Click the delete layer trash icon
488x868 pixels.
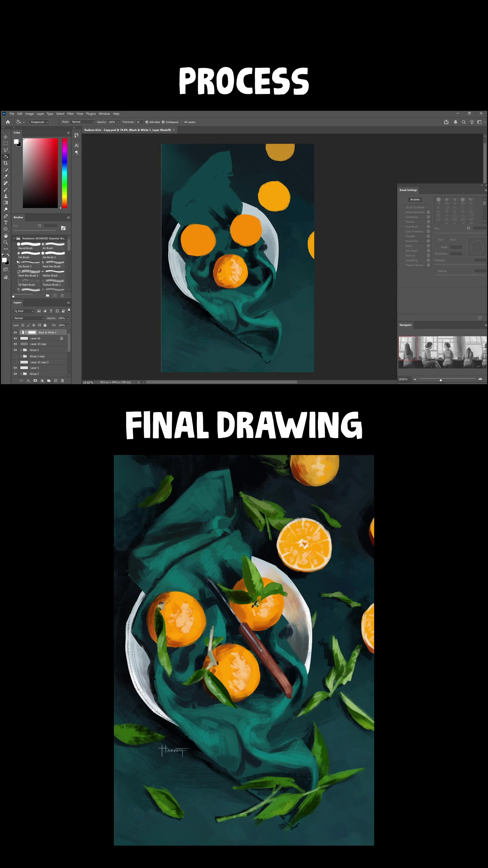(62, 381)
